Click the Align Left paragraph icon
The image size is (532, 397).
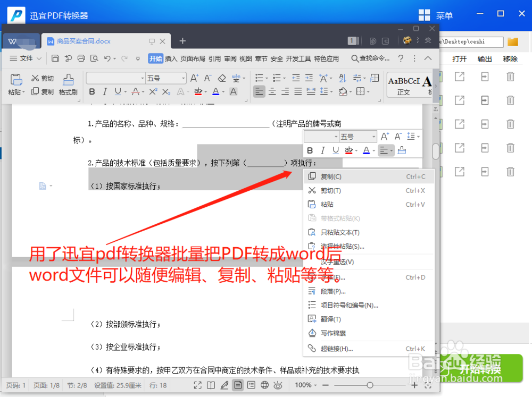259,91
